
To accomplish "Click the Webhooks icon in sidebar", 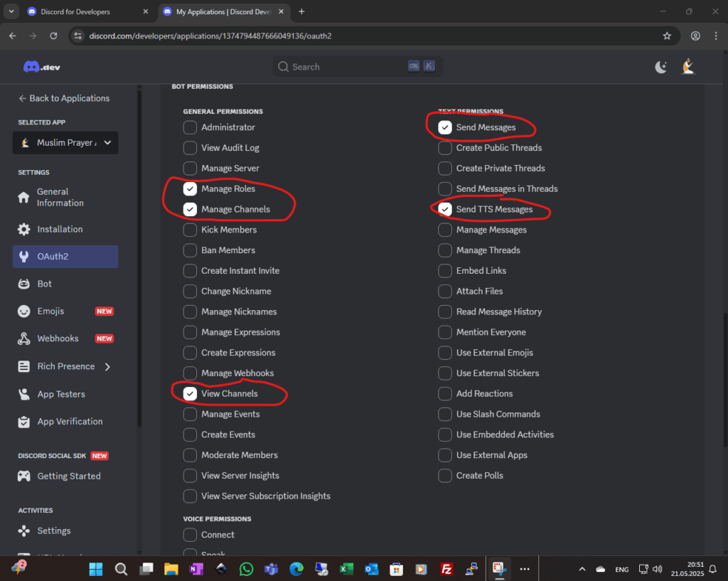I will click(23, 339).
